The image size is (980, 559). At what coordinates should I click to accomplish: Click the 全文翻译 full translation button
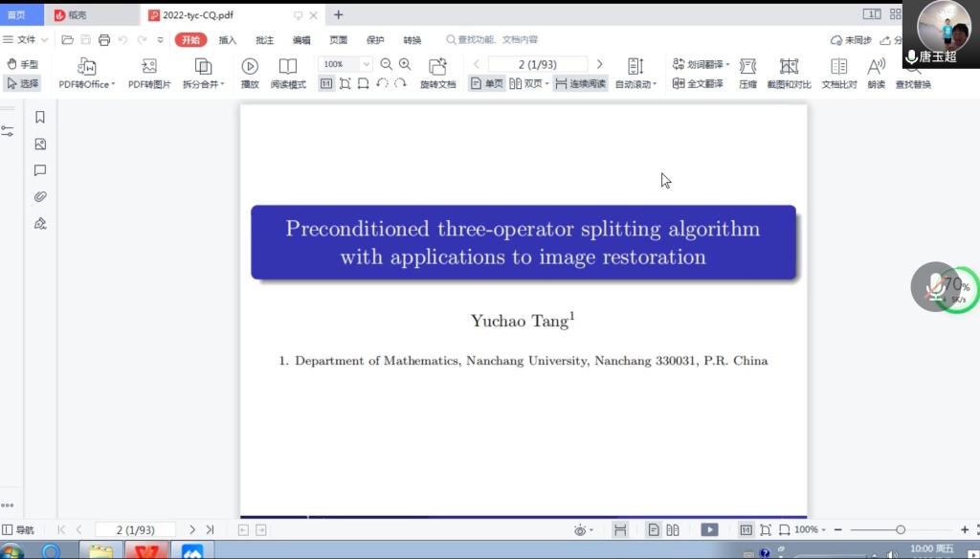[x=698, y=84]
